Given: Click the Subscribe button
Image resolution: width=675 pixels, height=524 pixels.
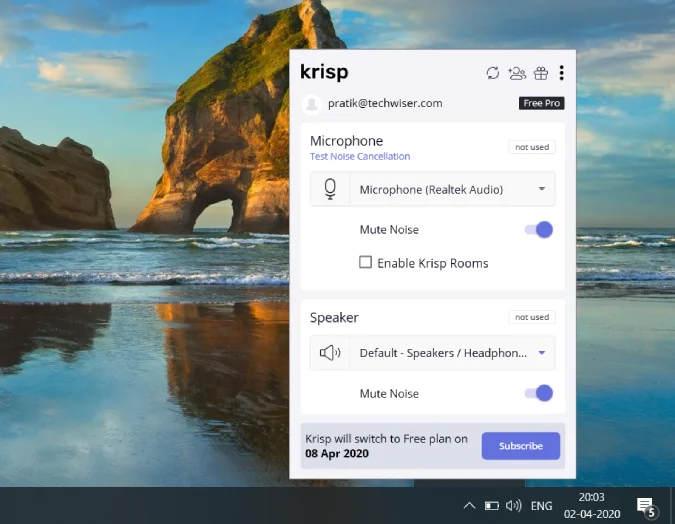Looking at the screenshot, I should tap(520, 446).
